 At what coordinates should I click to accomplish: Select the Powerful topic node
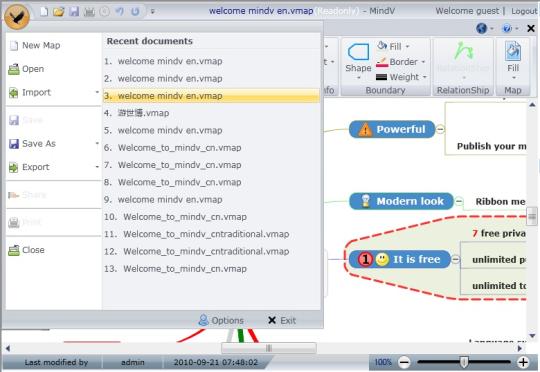coord(392,129)
